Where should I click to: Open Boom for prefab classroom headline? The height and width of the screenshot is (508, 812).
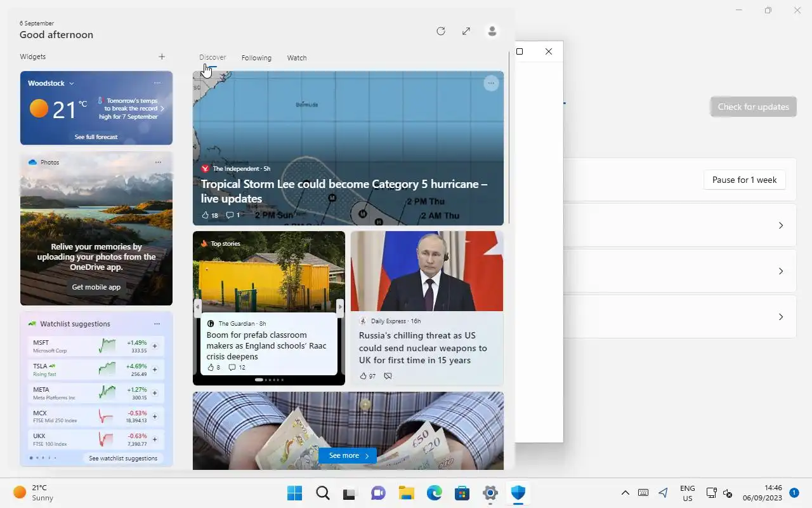point(266,345)
